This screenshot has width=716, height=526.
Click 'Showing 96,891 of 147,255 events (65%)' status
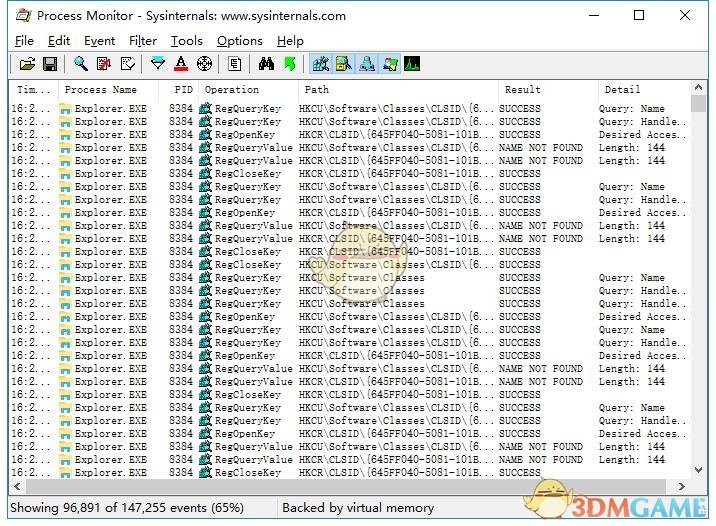127,508
